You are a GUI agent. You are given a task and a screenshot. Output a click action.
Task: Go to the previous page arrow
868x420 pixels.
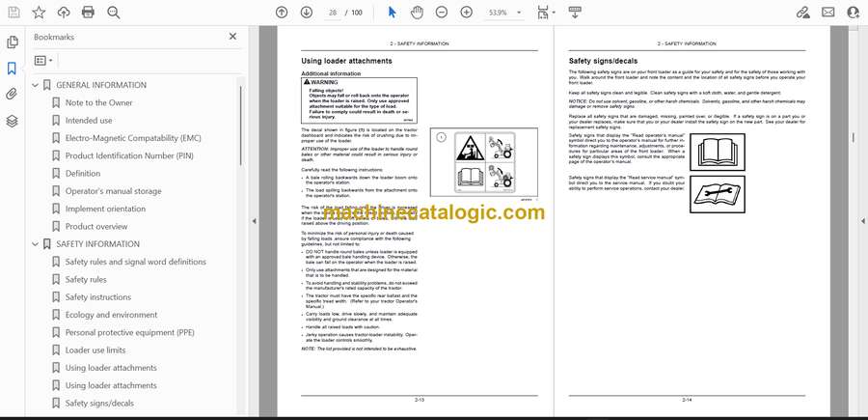(282, 13)
